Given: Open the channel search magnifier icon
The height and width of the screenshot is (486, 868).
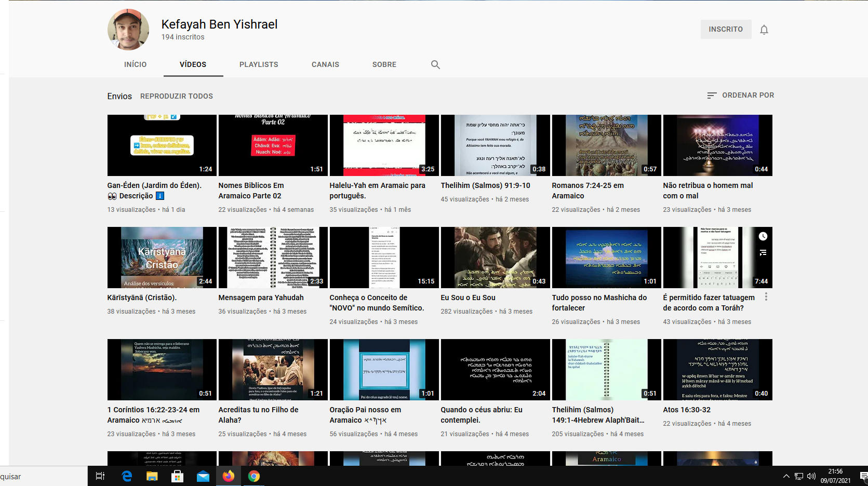Looking at the screenshot, I should tap(435, 64).
